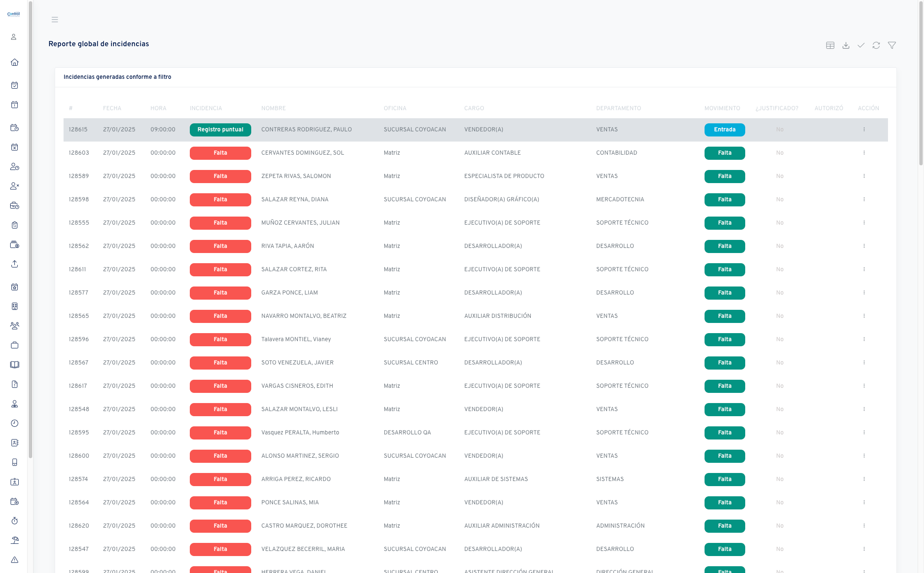Screen dimensions: 924x573
Task: Open the clipboard checklist sidebar icon
Action: coord(14,225)
